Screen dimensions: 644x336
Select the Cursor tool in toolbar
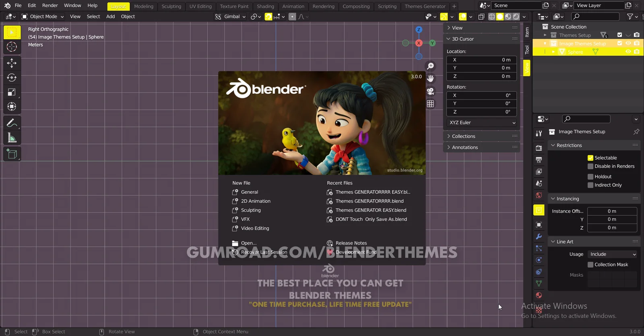click(x=12, y=47)
